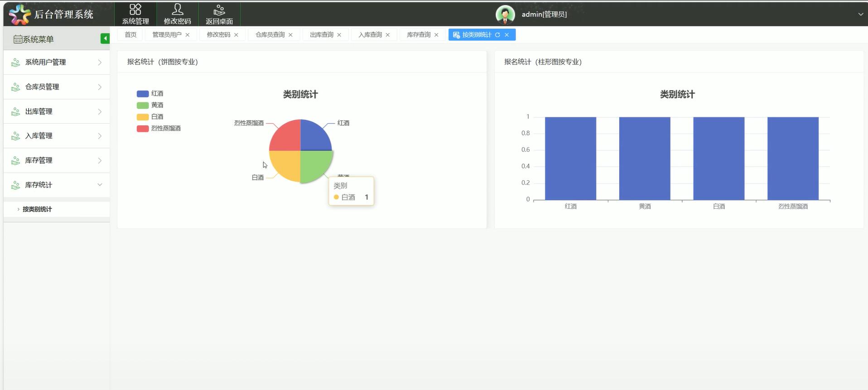This screenshot has width=868, height=390.
Task: Click the bar chart 类别统计 title
Action: (677, 95)
